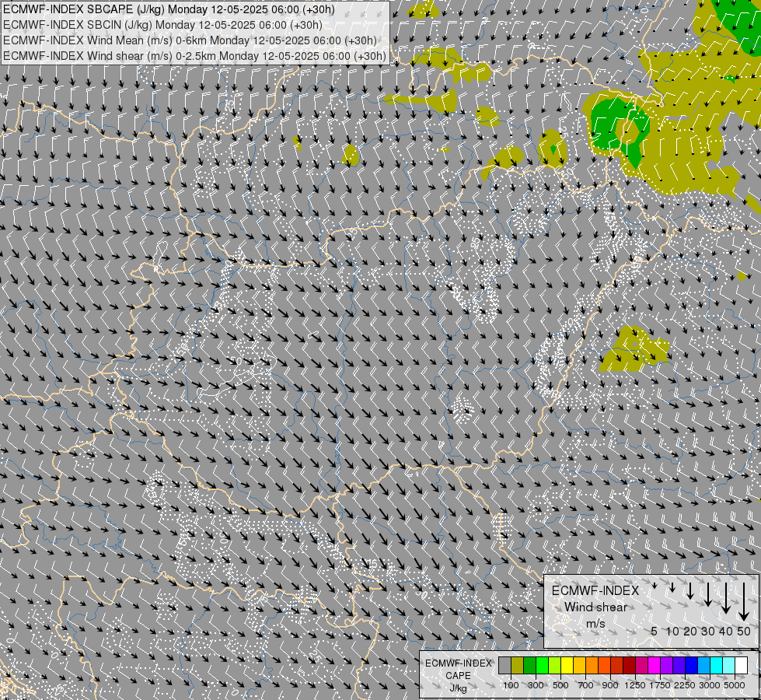Viewport: 761px width, 700px height.
Task: Select the gray CAPE legend swatch
Action: (x=504, y=665)
